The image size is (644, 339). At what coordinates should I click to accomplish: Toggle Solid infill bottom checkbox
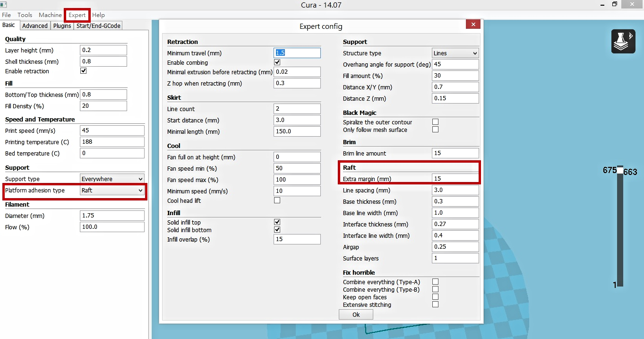click(x=277, y=230)
